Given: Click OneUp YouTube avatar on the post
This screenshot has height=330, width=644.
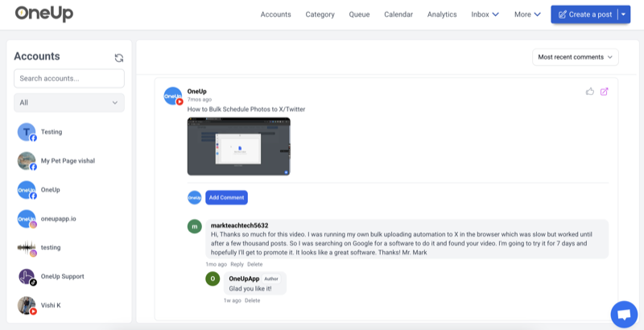Looking at the screenshot, I should (173, 96).
